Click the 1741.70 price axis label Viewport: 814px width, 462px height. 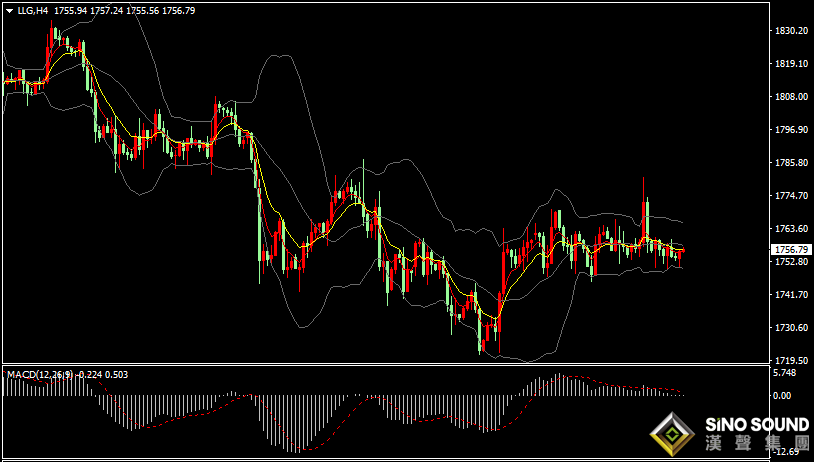point(789,294)
